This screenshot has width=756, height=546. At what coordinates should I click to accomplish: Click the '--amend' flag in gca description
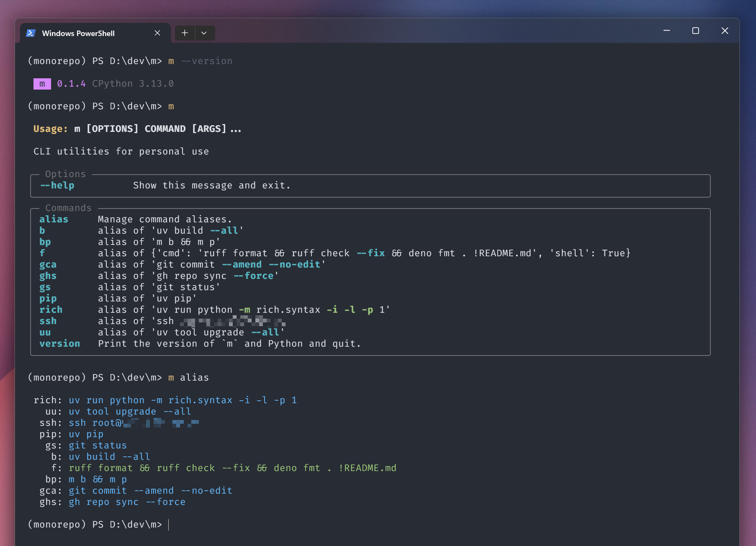click(x=242, y=265)
